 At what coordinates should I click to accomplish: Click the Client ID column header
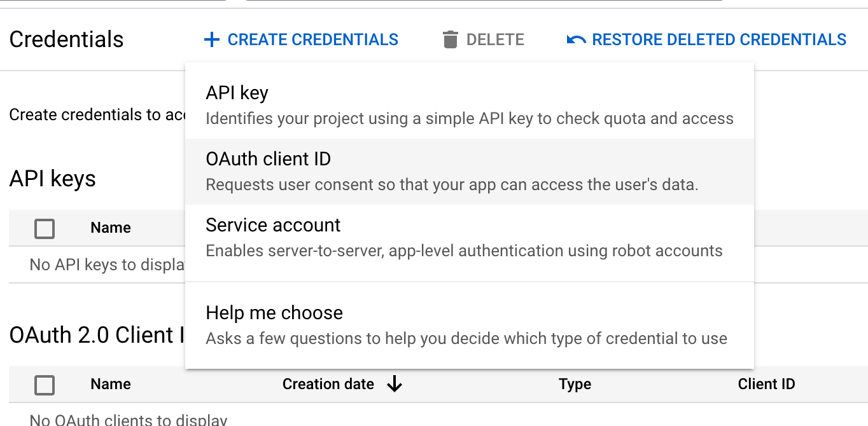(x=766, y=384)
